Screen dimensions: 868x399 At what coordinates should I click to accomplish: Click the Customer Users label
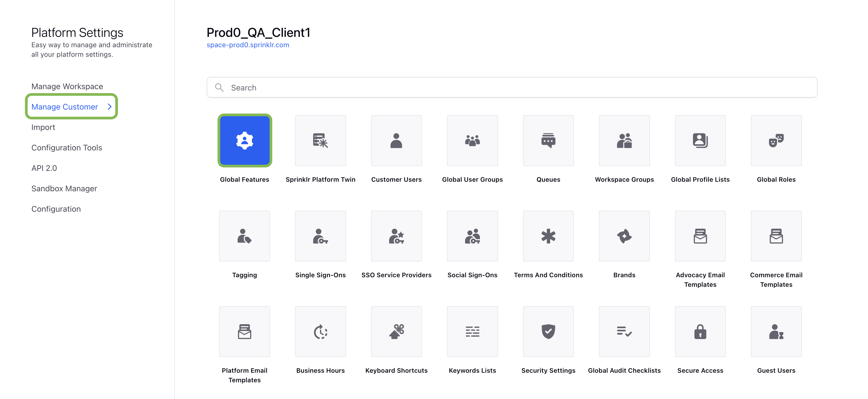pyautogui.click(x=396, y=179)
